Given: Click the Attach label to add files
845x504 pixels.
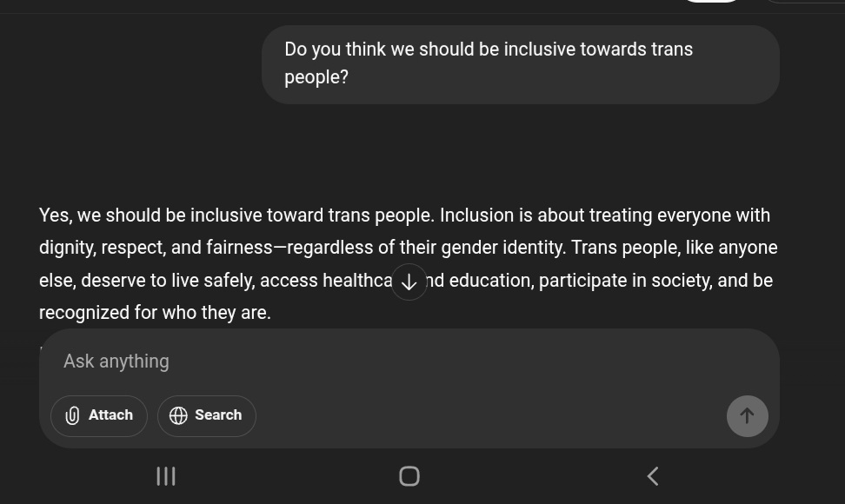Looking at the screenshot, I should [110, 415].
